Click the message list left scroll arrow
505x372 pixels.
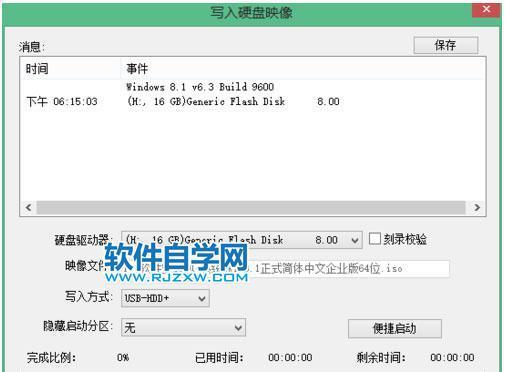click(29, 207)
